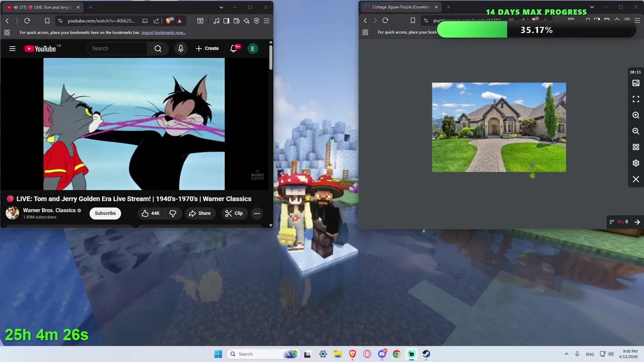Viewport: 644px width, 362px height.
Task: Click the Share button under video
Action: pos(199,213)
